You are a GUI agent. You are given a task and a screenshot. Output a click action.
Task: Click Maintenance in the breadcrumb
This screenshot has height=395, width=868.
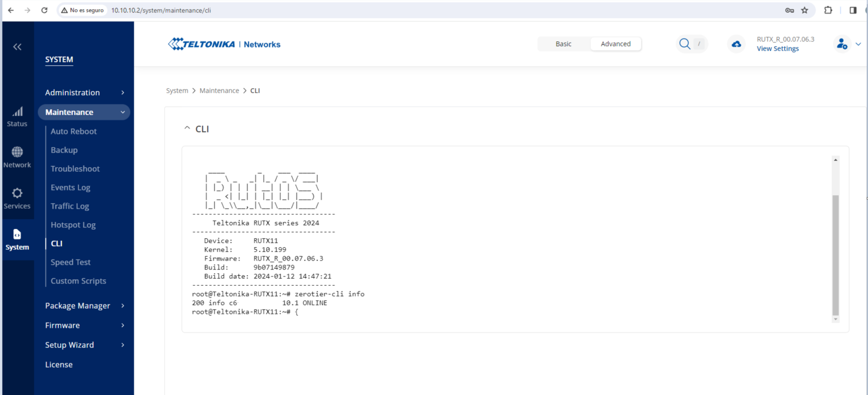(219, 91)
